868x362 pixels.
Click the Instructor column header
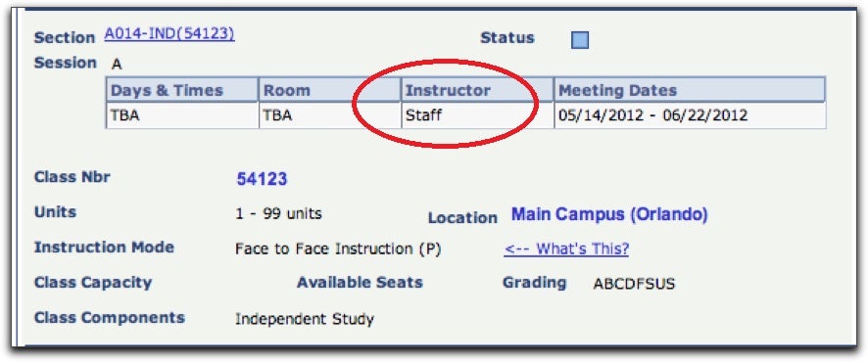[477, 90]
